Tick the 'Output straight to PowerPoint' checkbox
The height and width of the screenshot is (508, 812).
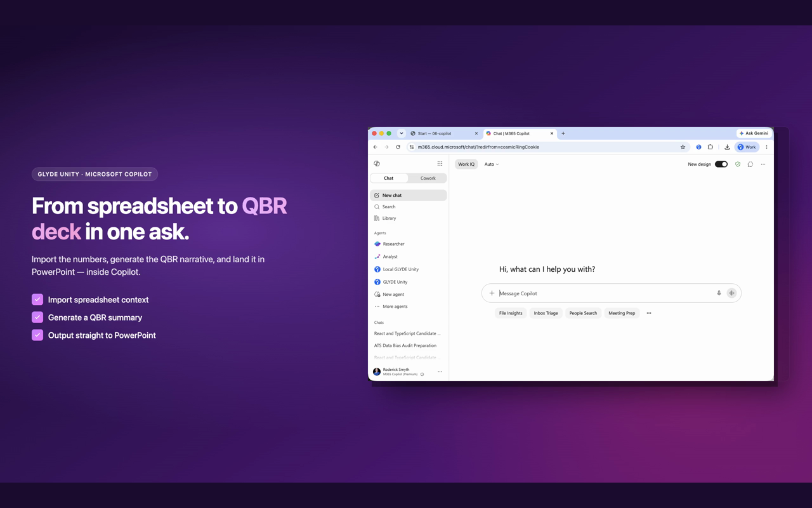point(37,335)
